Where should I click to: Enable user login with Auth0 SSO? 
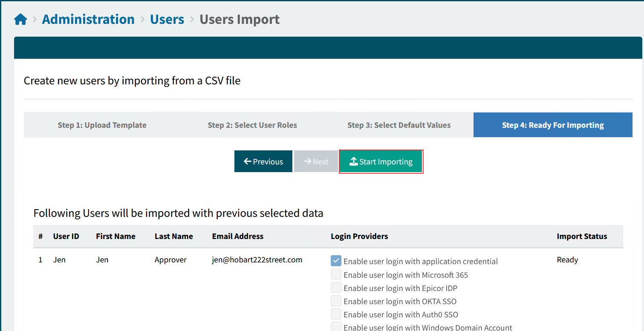tap(335, 314)
